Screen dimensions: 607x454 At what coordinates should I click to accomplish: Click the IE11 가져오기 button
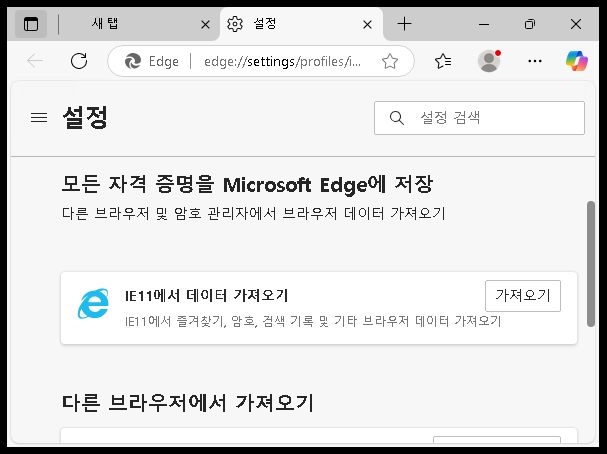point(523,296)
